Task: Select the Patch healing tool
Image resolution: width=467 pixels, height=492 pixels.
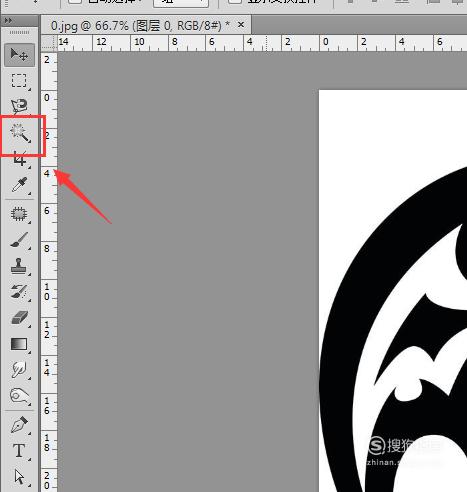Action: tap(19, 214)
